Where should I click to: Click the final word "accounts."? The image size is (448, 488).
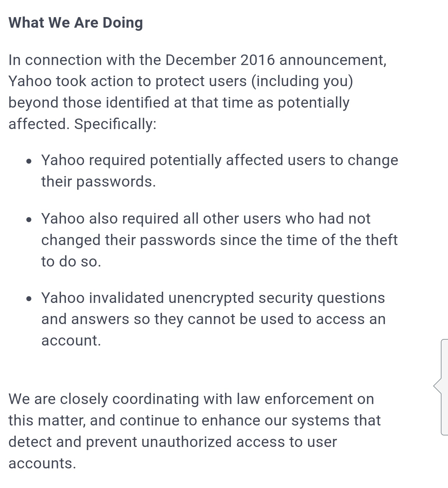[x=42, y=463]
